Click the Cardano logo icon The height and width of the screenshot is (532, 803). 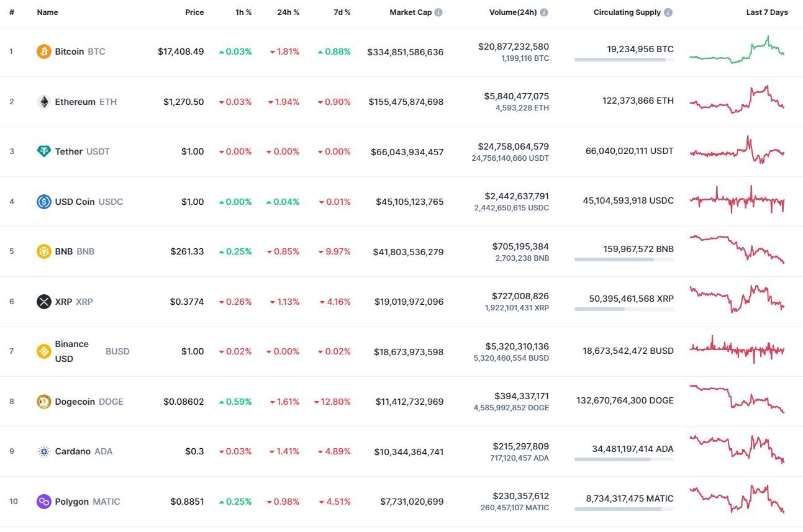(x=43, y=451)
